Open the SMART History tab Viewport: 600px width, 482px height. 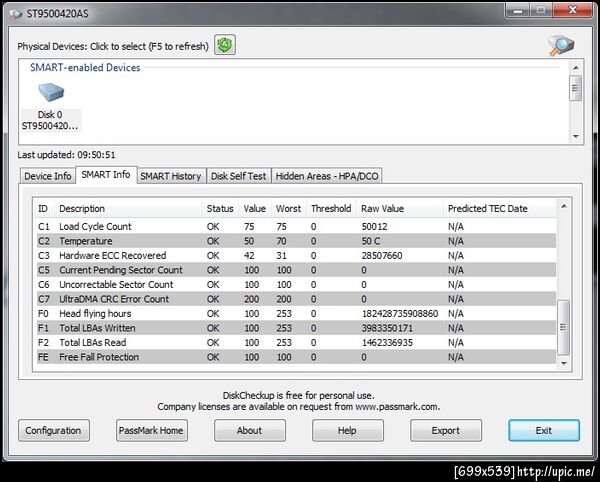click(x=171, y=176)
